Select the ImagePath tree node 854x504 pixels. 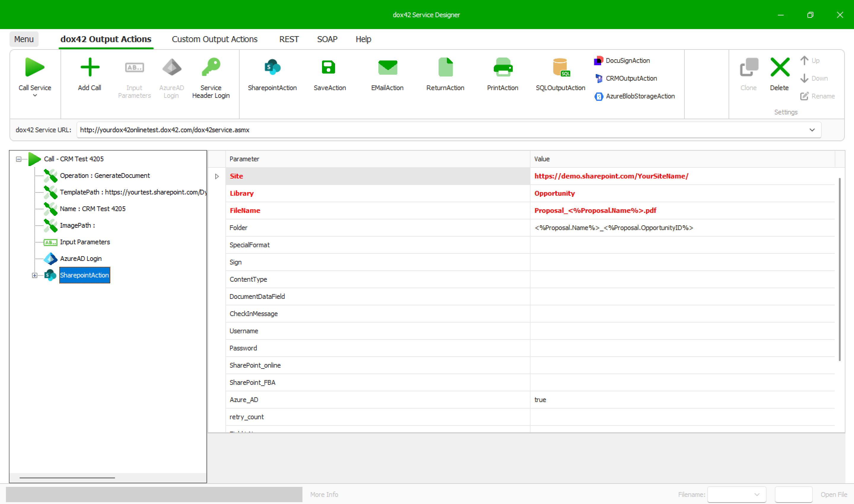click(77, 226)
